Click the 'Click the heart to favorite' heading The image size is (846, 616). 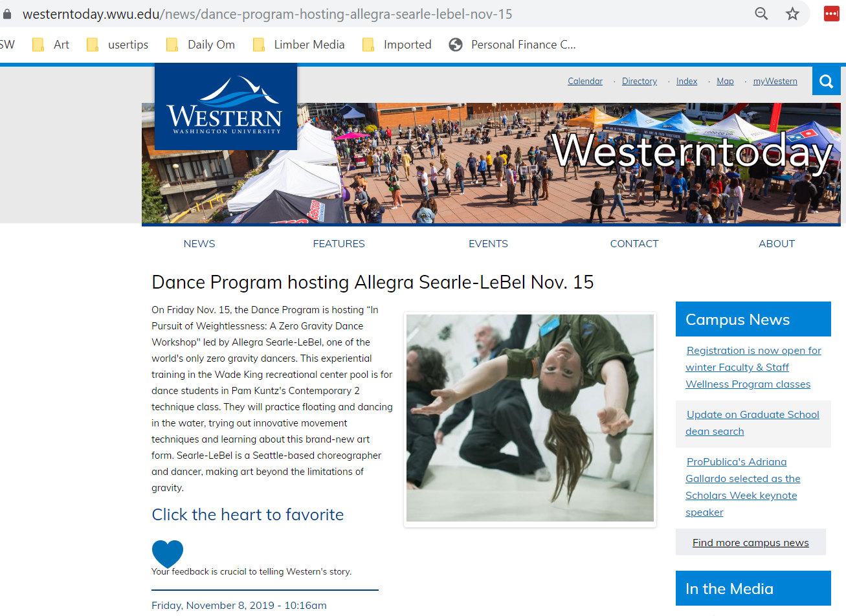click(248, 514)
